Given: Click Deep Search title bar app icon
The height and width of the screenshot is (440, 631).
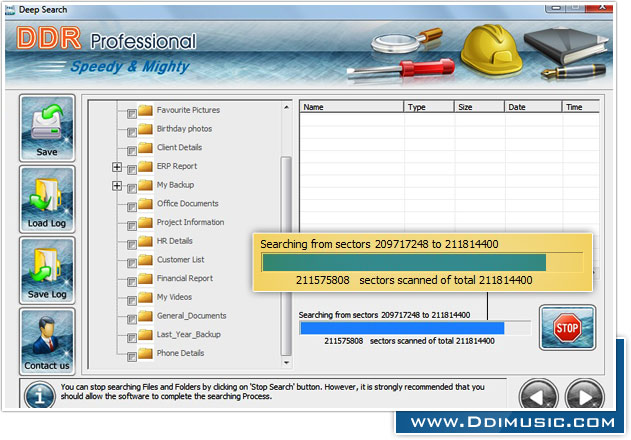Looking at the screenshot, I should click(x=10, y=10).
